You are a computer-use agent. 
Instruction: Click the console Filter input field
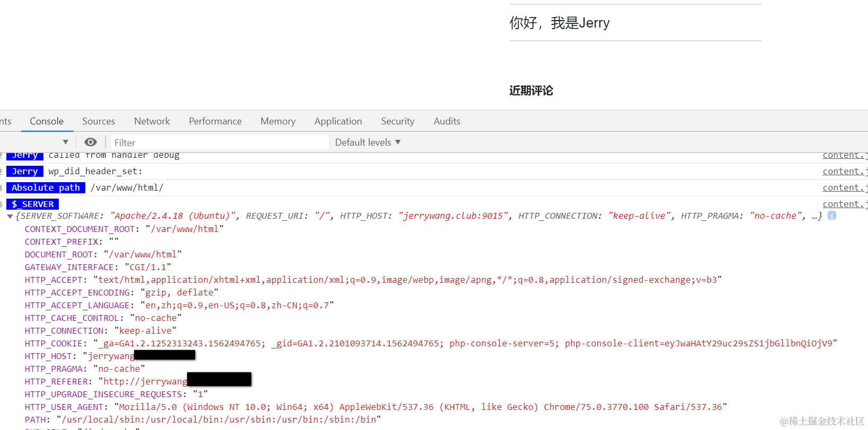click(x=220, y=142)
